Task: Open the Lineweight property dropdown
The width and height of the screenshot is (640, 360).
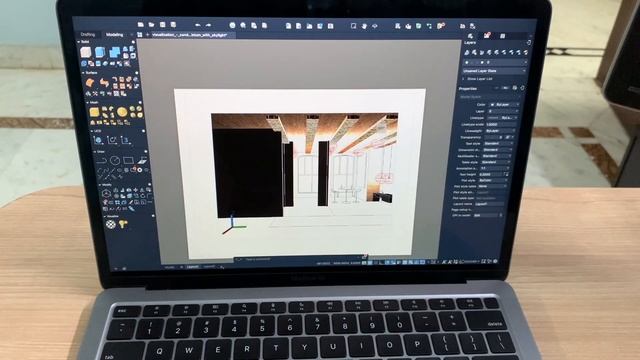Action: [500, 131]
